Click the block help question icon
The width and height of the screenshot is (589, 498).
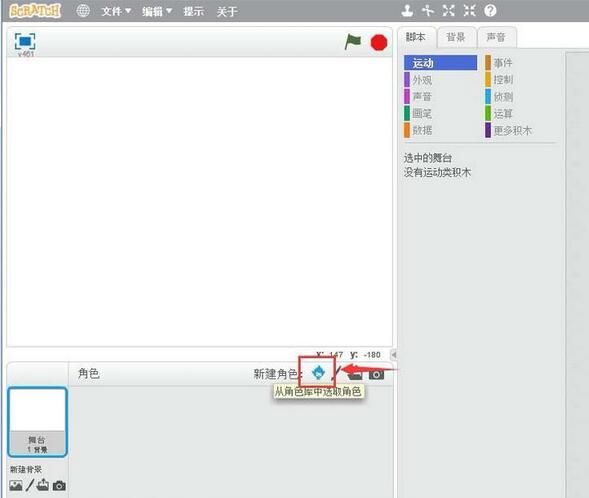pos(490,11)
